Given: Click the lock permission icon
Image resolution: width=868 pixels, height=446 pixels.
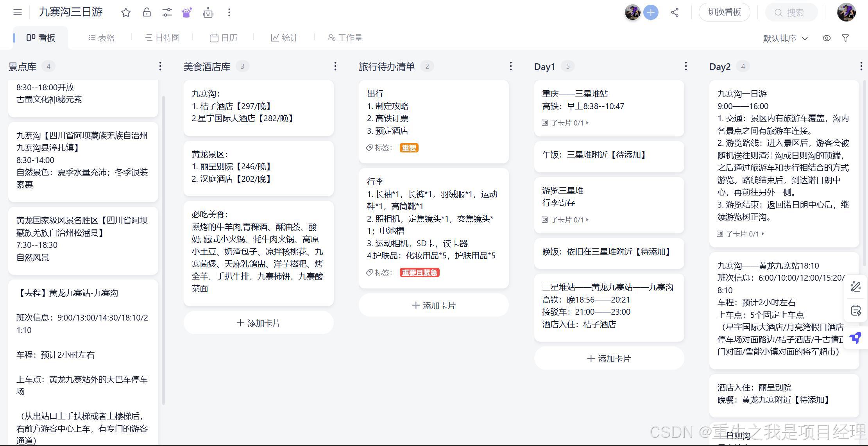Looking at the screenshot, I should [x=147, y=13].
